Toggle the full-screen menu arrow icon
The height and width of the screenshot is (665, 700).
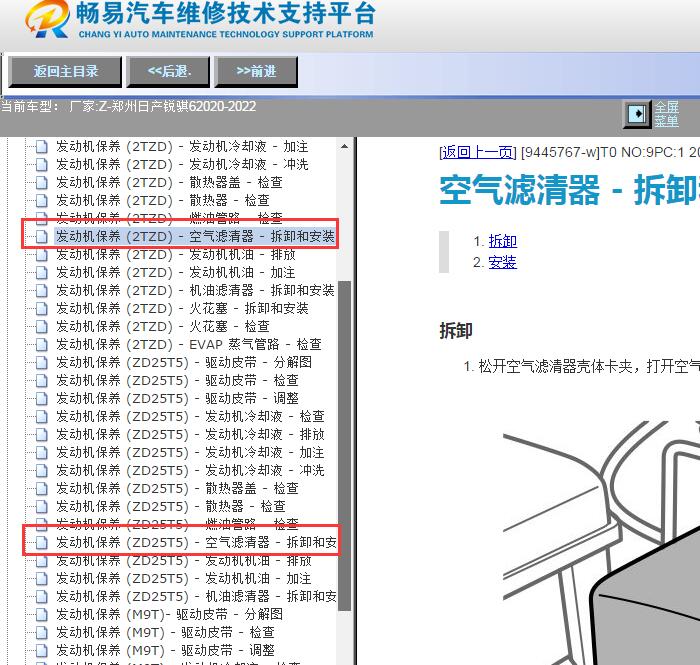(637, 114)
